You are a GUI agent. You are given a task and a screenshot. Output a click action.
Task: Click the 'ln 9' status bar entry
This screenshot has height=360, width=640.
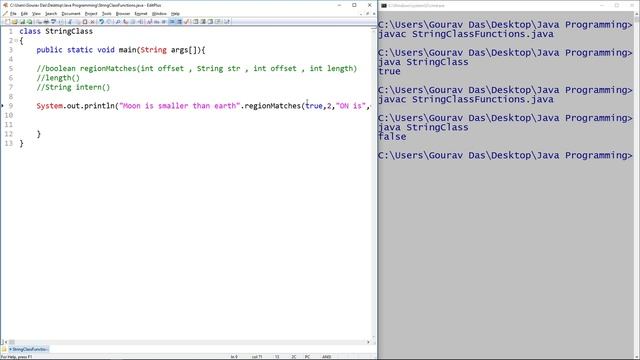click(234, 357)
